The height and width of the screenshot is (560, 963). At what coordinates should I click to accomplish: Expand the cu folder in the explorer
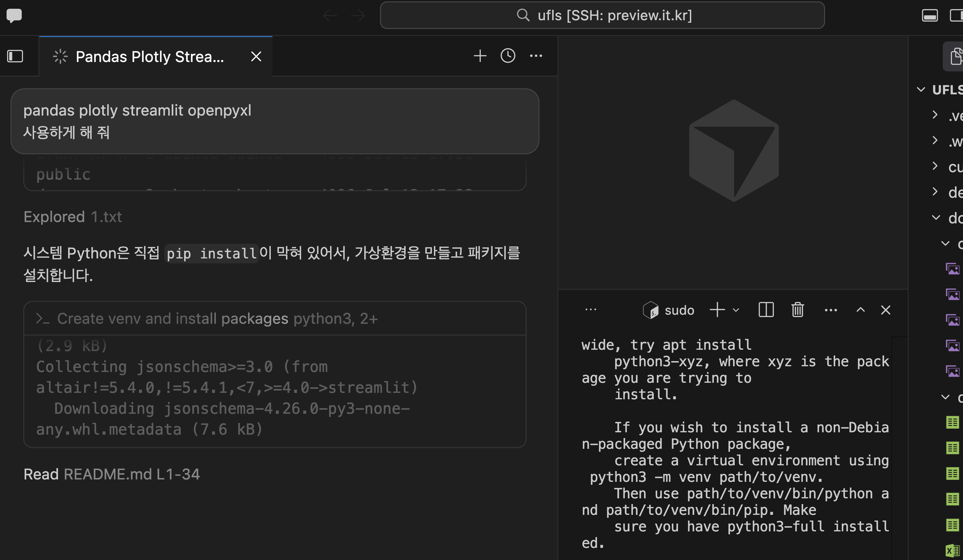[935, 166]
